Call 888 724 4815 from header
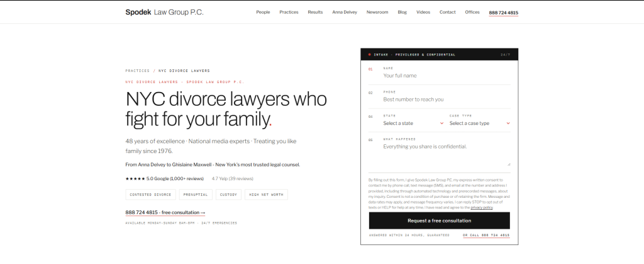644x264 pixels. pos(504,13)
